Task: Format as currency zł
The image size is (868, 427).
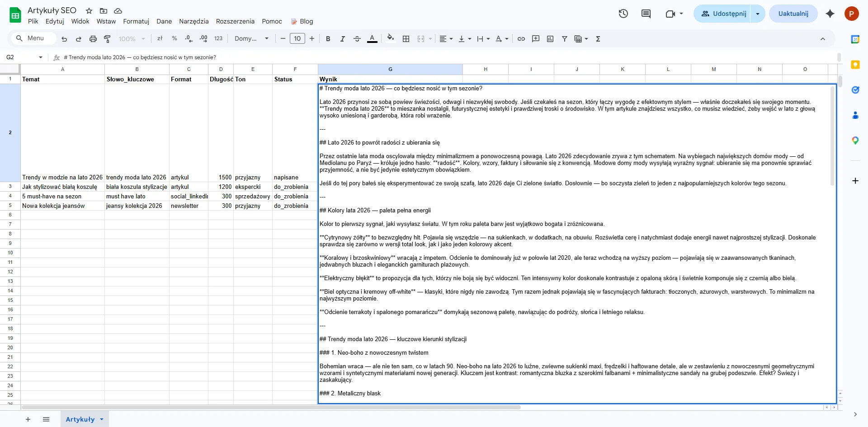Action: (x=160, y=39)
